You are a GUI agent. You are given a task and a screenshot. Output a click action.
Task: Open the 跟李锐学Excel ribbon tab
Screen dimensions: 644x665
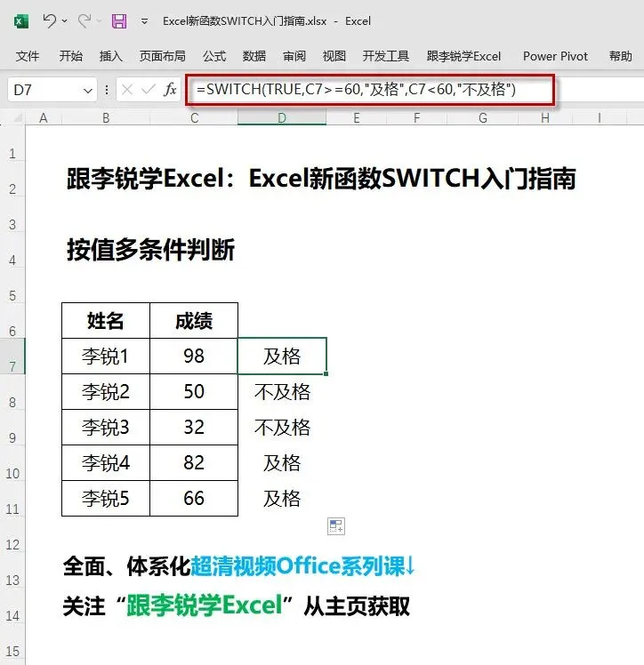tap(463, 56)
